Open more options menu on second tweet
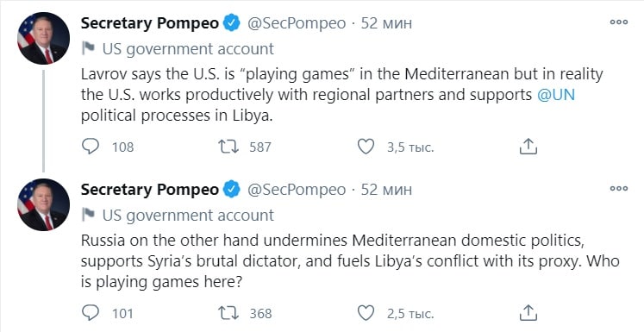The width and height of the screenshot is (644, 332). pos(618,189)
